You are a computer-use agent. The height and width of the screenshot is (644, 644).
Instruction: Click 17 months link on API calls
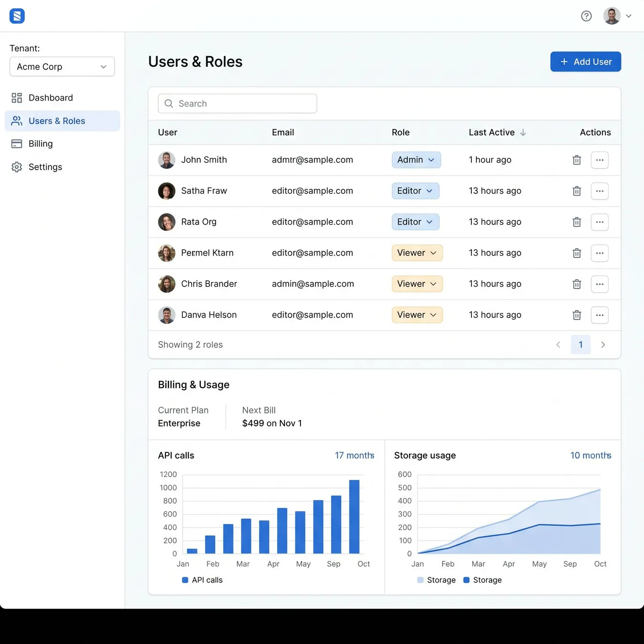click(x=354, y=456)
